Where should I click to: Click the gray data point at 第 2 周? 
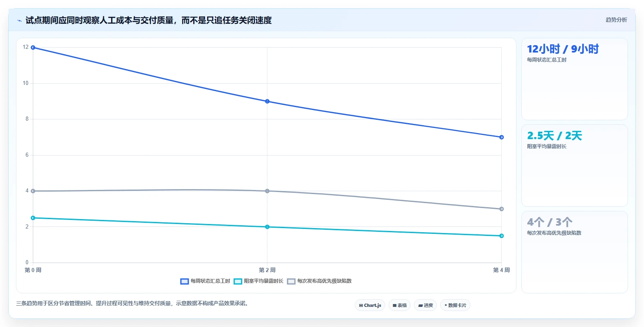pos(267,191)
